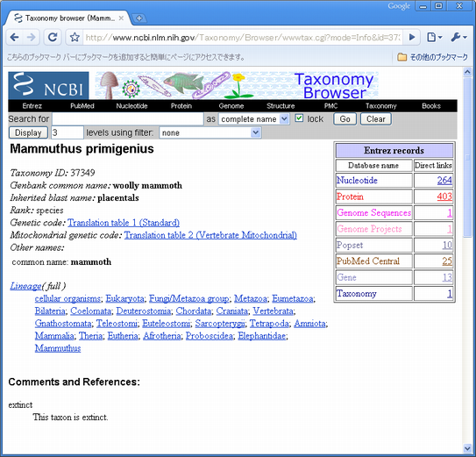Screen dimensions: 476x457
Task: Open the Popset 10 records link
Action: (447, 245)
